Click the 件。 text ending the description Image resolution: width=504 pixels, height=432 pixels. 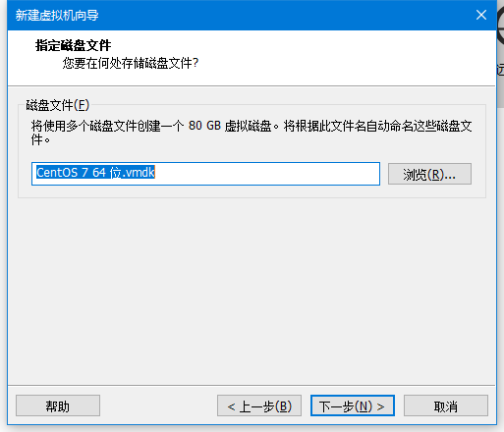click(40, 139)
